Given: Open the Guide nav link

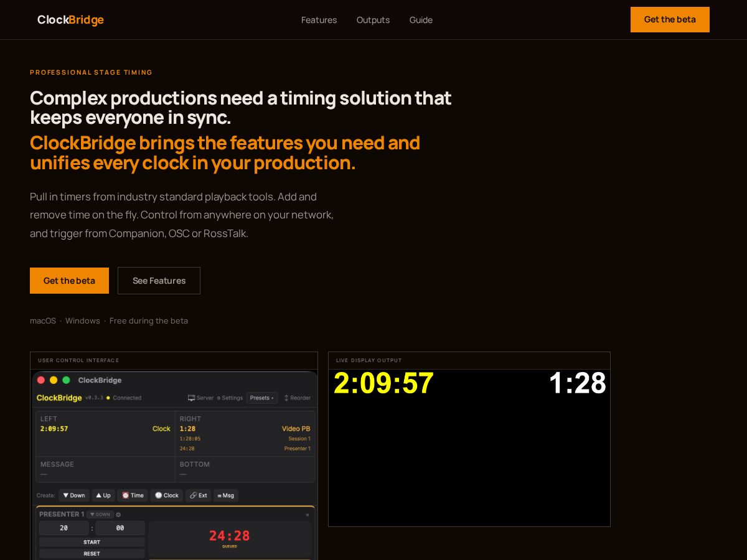Looking at the screenshot, I should (421, 20).
